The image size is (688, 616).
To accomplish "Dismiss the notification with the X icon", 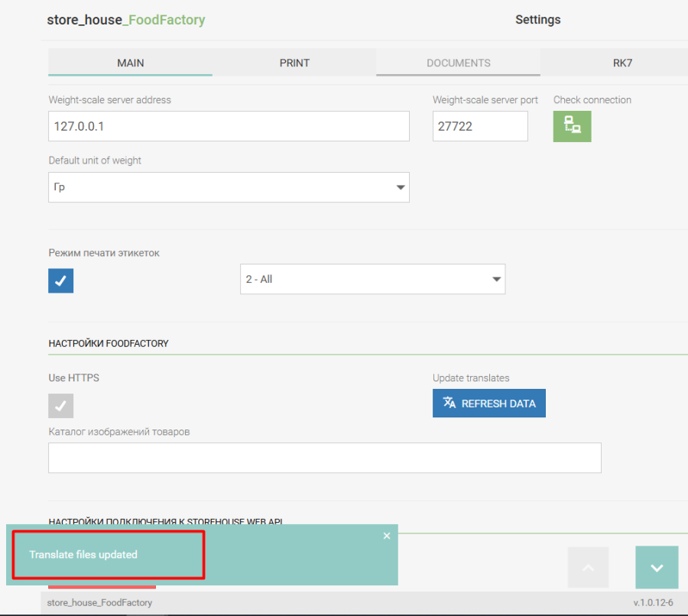I will 387,536.
